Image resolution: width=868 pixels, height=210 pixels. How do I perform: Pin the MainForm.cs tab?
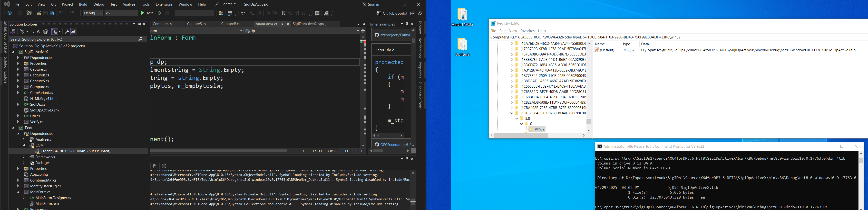tap(282, 24)
